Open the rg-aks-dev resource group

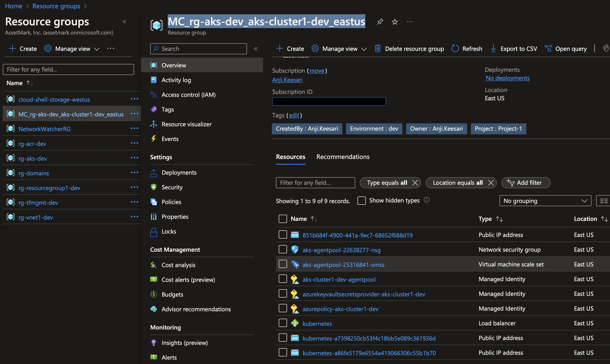(x=32, y=159)
